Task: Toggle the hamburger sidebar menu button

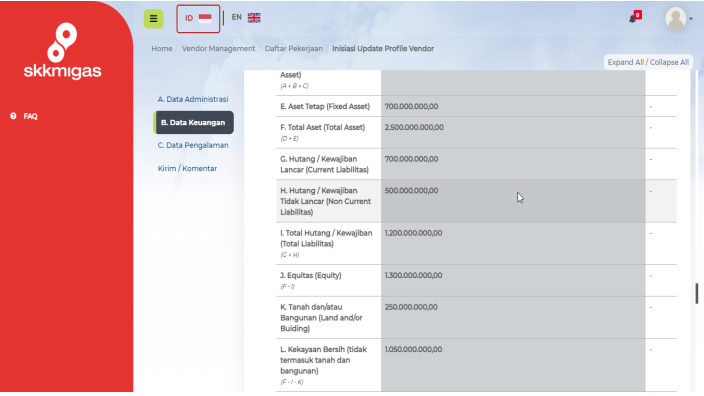Action: point(154,19)
